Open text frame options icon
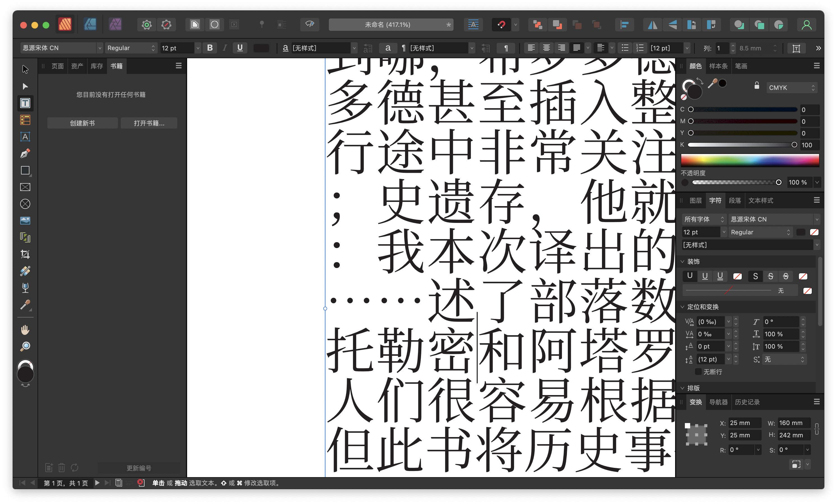Viewport: 837px width, 504px height. 796,48
